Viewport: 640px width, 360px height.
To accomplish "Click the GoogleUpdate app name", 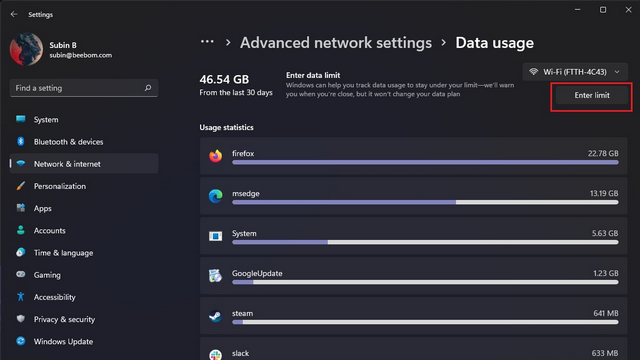I will [x=257, y=273].
